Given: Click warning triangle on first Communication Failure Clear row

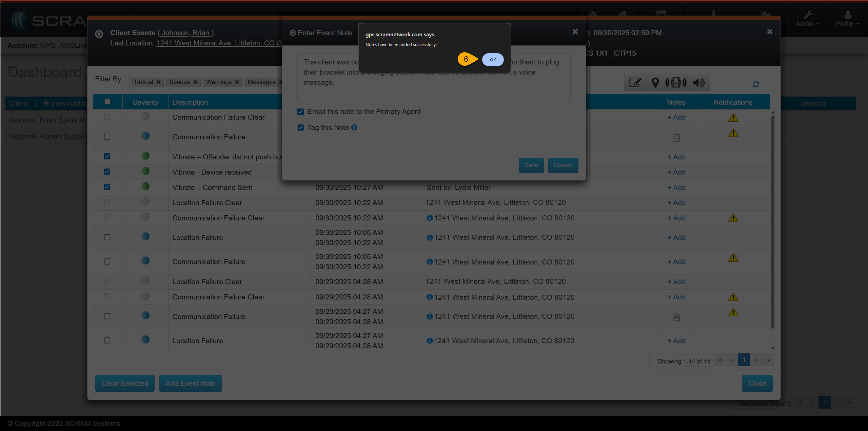Looking at the screenshot, I should (733, 118).
